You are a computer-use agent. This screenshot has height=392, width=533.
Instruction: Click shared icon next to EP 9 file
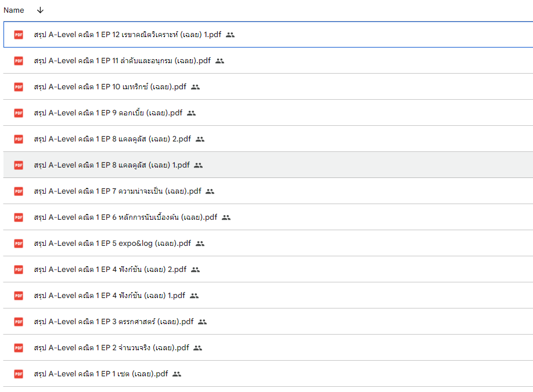click(x=192, y=113)
